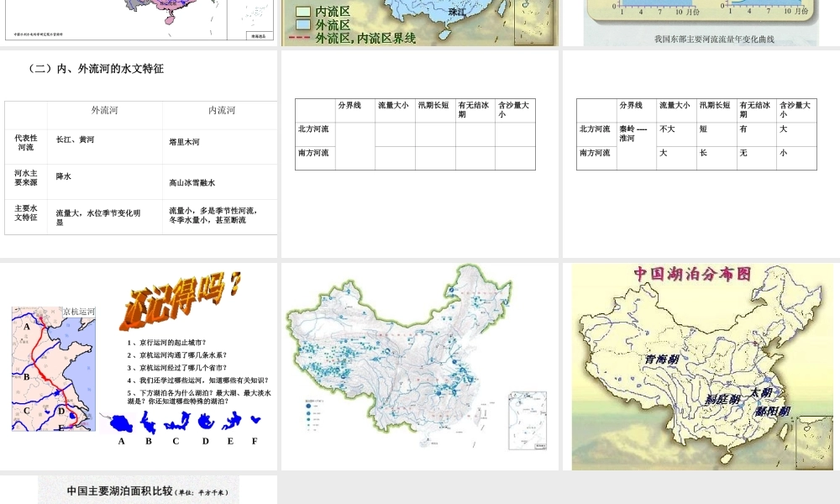Click the green 内流区 legend swatch
The height and width of the screenshot is (504, 840).
tap(303, 11)
